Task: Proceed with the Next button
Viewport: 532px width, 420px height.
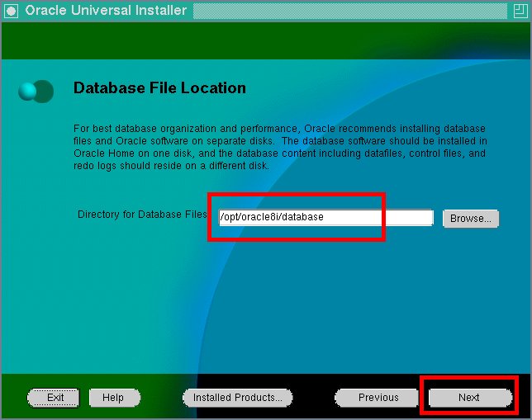Action: (470, 398)
